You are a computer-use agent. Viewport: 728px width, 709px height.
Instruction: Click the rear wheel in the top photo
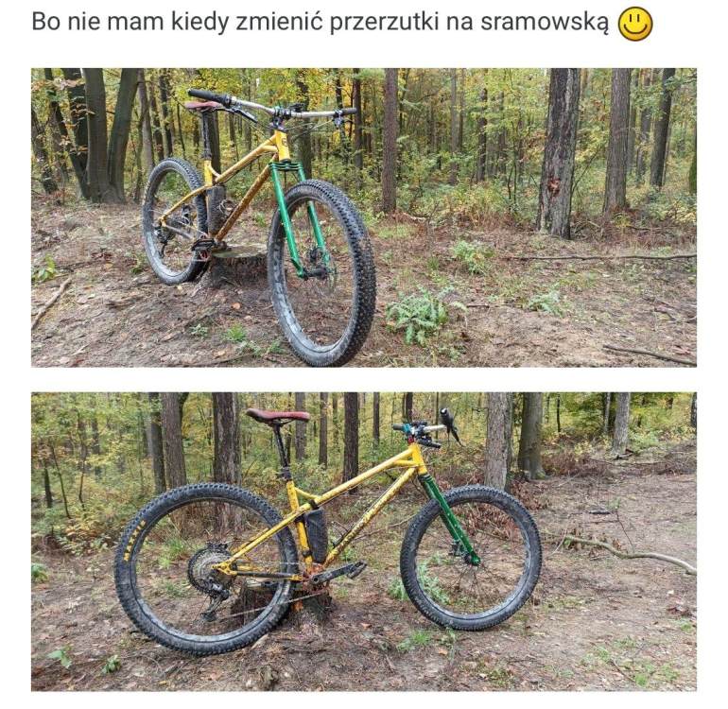click(174, 221)
